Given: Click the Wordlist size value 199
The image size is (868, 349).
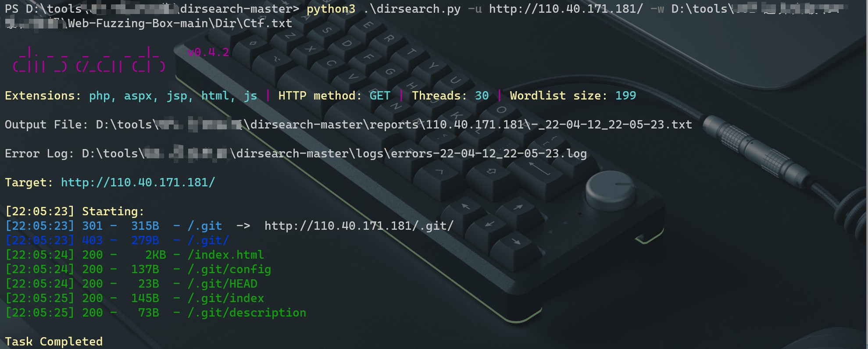Looking at the screenshot, I should point(625,96).
